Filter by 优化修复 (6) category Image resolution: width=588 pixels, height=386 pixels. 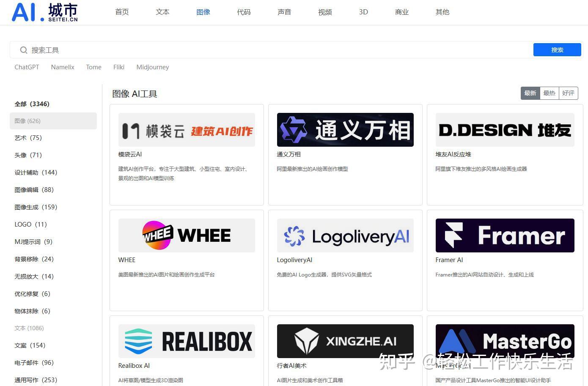point(33,294)
